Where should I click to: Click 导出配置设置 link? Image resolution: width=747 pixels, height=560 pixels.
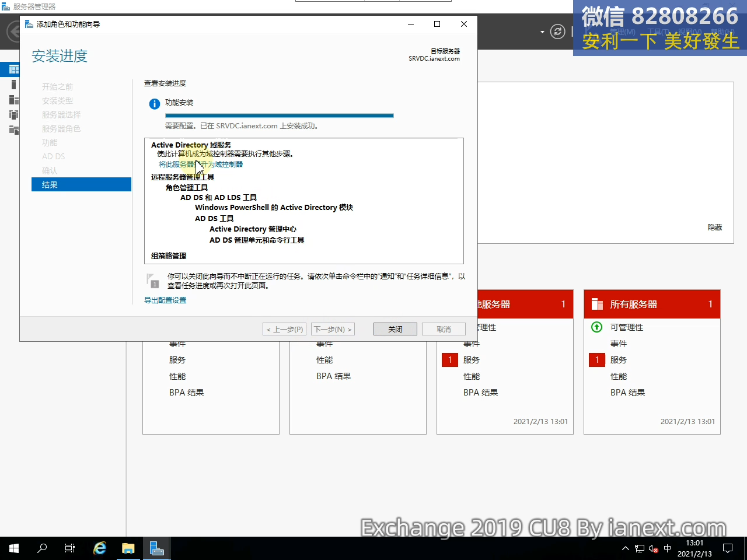pos(165,300)
